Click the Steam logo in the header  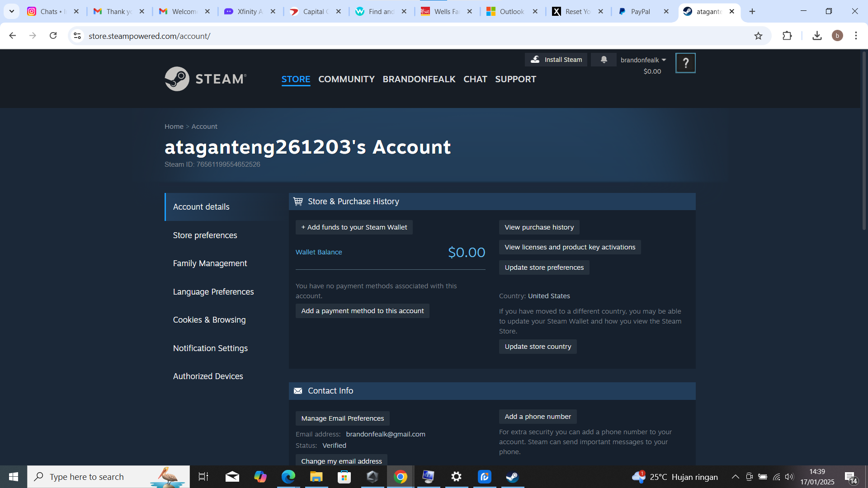tap(206, 79)
